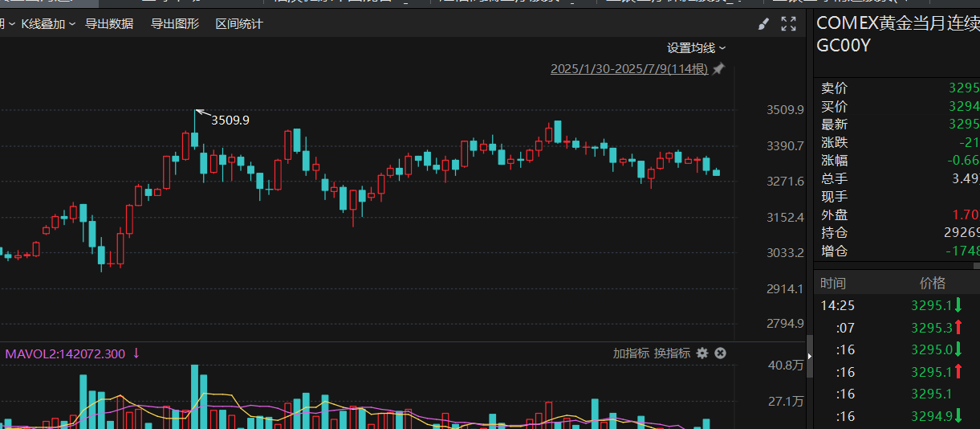The height and width of the screenshot is (429, 980).
Task: Click the 持仓 open interest row
Action: 899,233
